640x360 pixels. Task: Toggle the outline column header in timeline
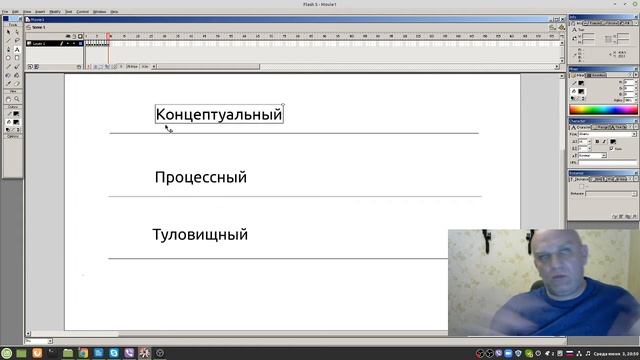click(80, 36)
